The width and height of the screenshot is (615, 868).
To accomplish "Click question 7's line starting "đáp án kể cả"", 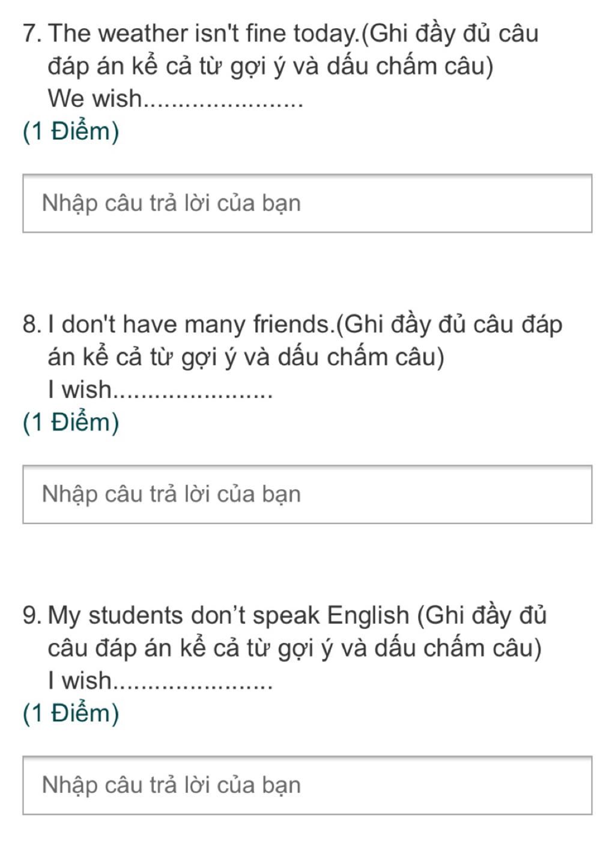I will 270,67.
